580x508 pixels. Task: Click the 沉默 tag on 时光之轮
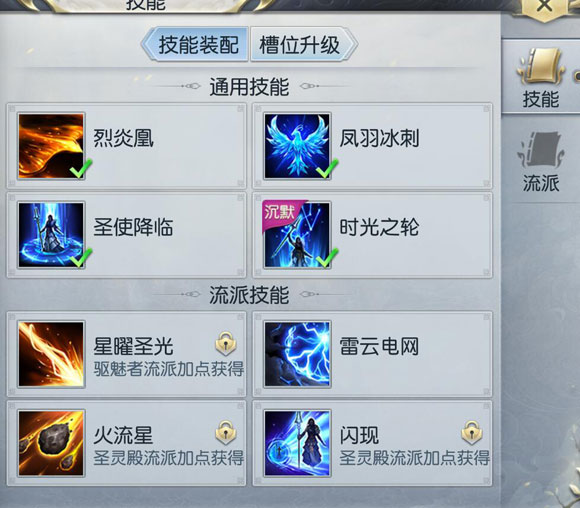click(280, 212)
